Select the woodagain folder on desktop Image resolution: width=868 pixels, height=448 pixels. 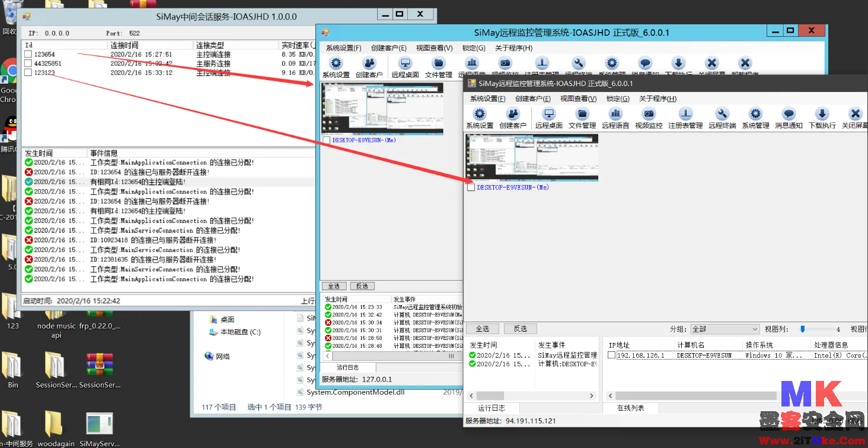pyautogui.click(x=55, y=428)
